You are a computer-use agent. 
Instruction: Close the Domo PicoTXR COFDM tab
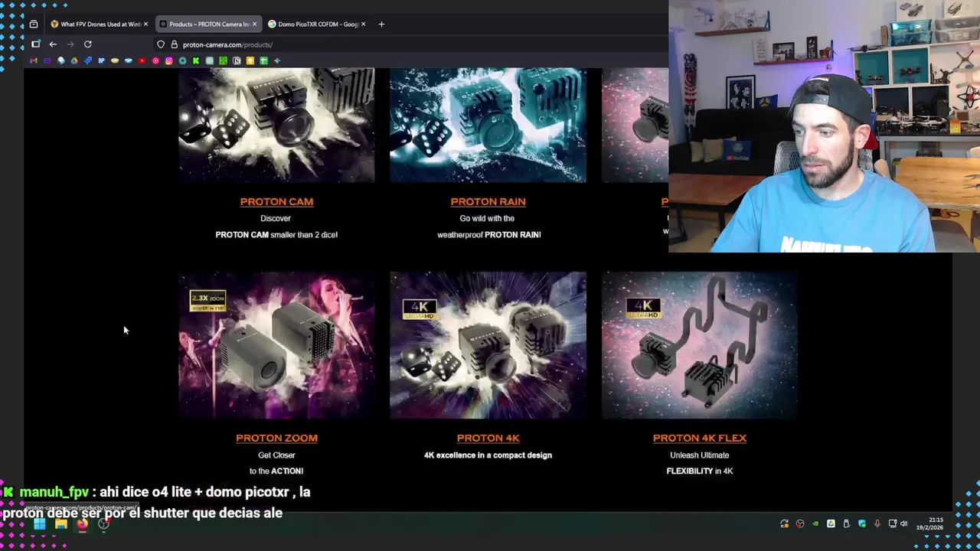363,24
